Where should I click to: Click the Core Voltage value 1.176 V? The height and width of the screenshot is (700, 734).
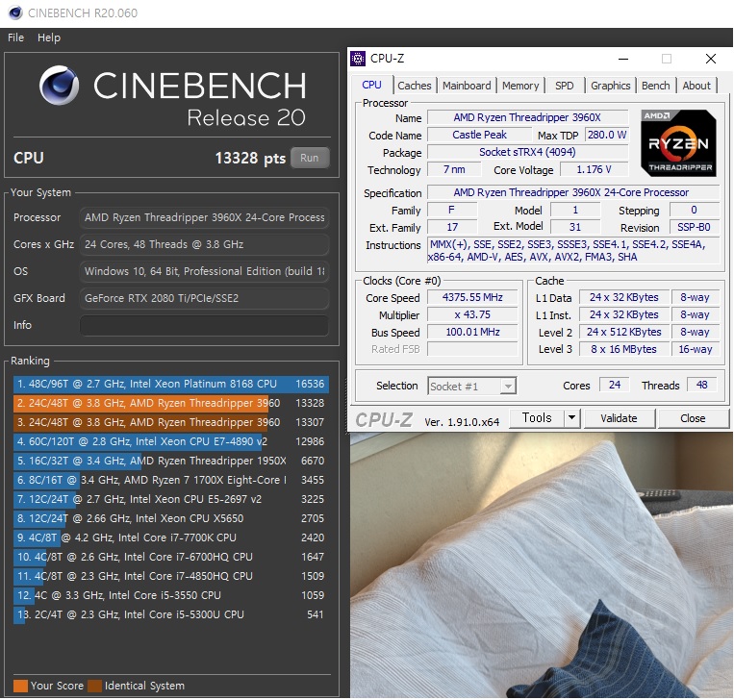[x=594, y=169]
